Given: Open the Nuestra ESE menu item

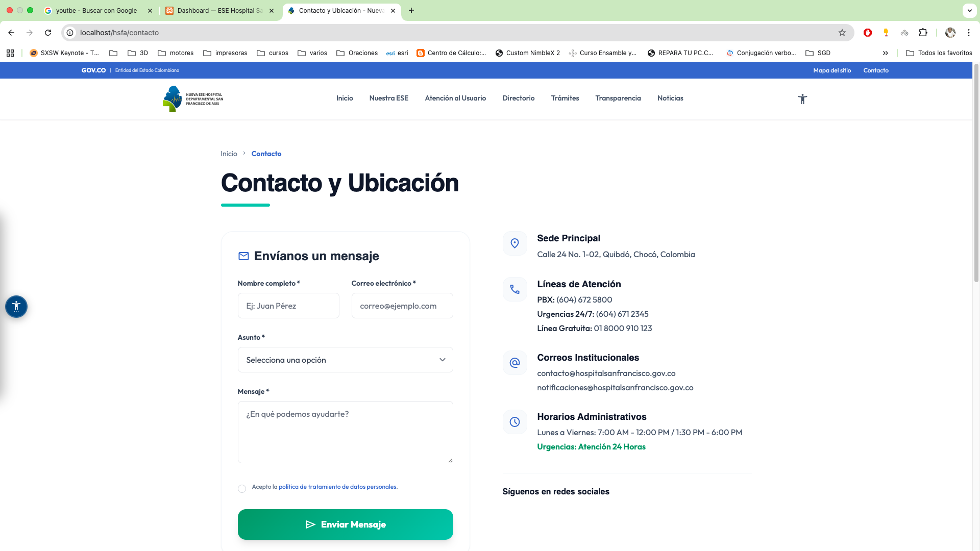Looking at the screenshot, I should pos(389,98).
